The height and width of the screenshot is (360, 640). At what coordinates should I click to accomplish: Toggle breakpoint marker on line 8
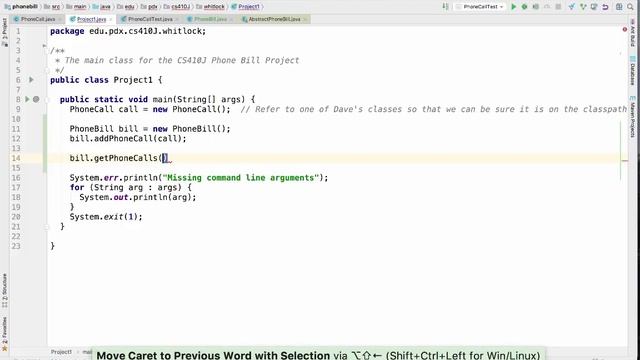36,99
